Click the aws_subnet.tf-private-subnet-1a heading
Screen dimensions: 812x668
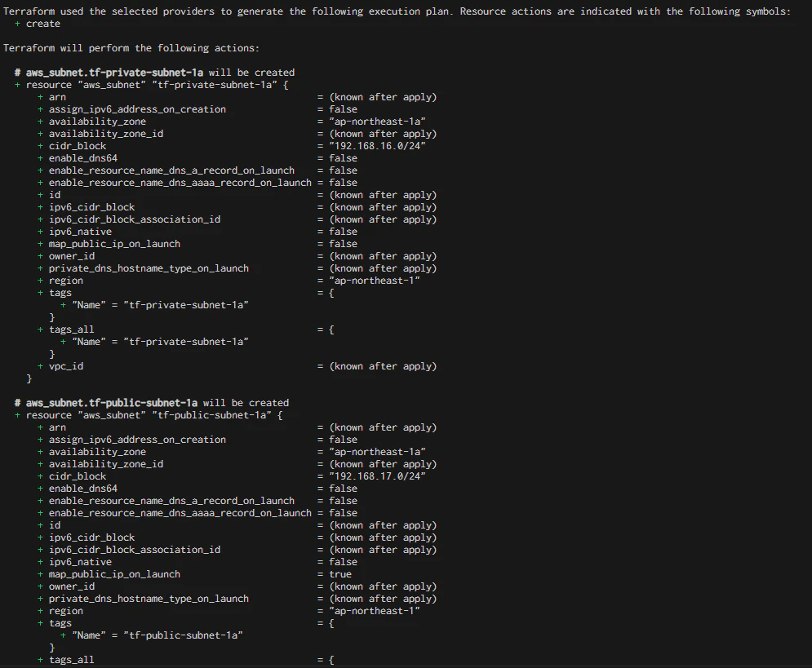[x=154, y=73]
